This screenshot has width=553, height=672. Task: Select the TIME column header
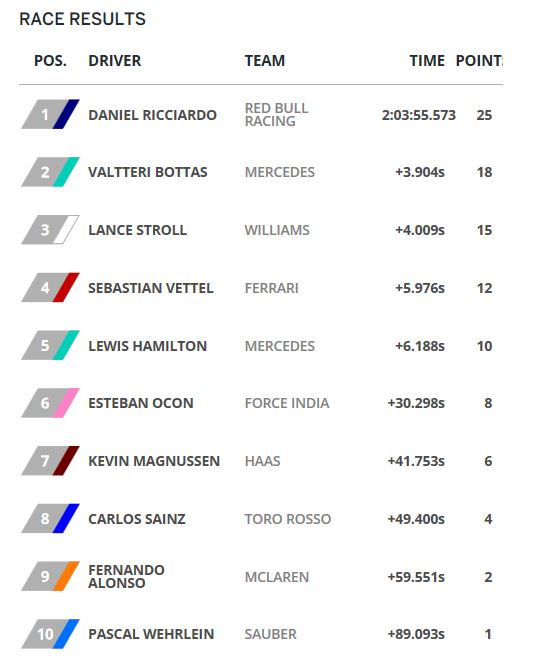(427, 61)
